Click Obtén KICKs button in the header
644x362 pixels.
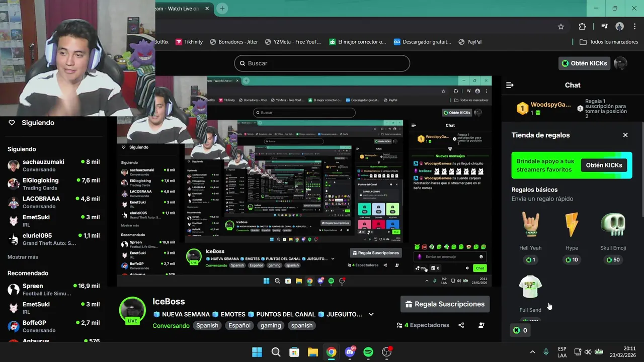click(x=585, y=63)
